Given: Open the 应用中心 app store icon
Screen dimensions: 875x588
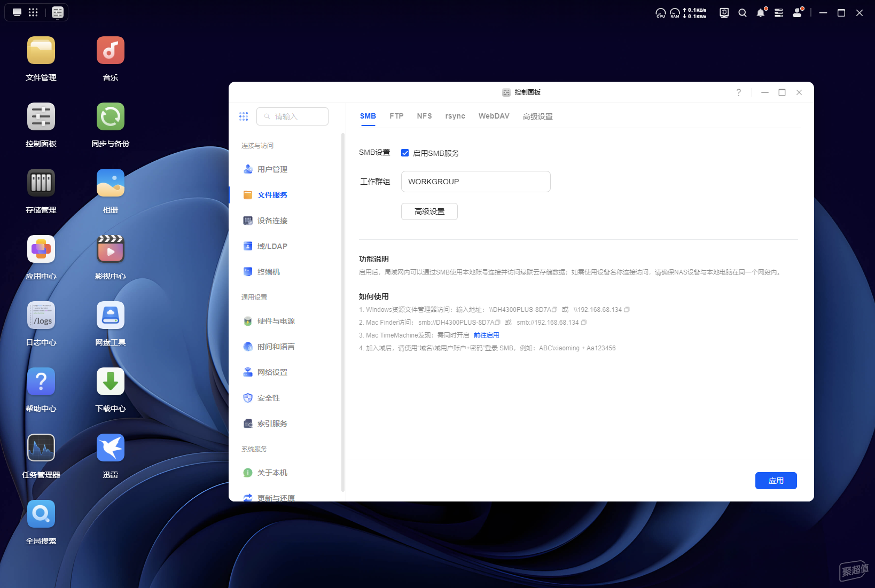Looking at the screenshot, I should [41, 249].
